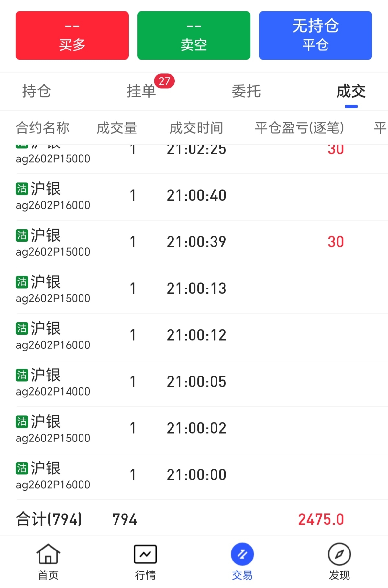Open the 挂单 pending orders tab
The width and height of the screenshot is (388, 588).
pyautogui.click(x=141, y=91)
